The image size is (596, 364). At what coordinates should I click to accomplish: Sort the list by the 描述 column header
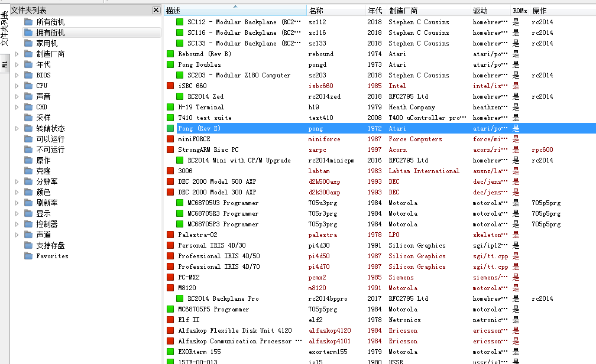tap(235, 11)
